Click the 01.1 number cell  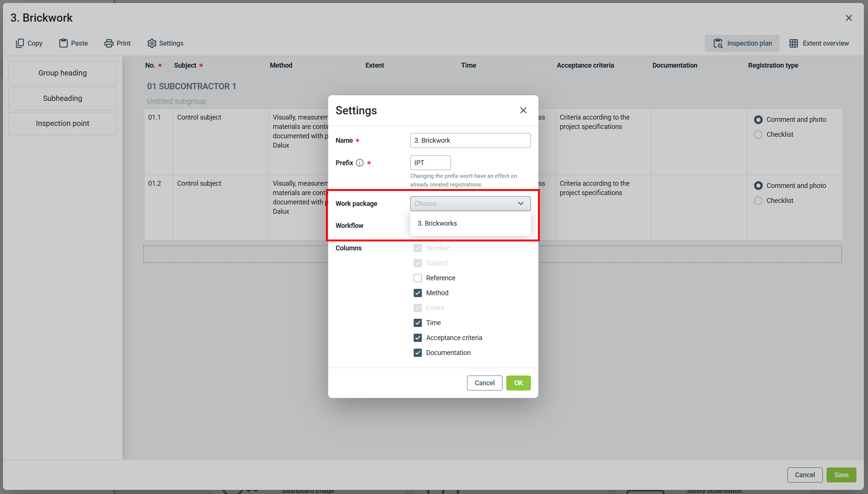tap(158, 142)
